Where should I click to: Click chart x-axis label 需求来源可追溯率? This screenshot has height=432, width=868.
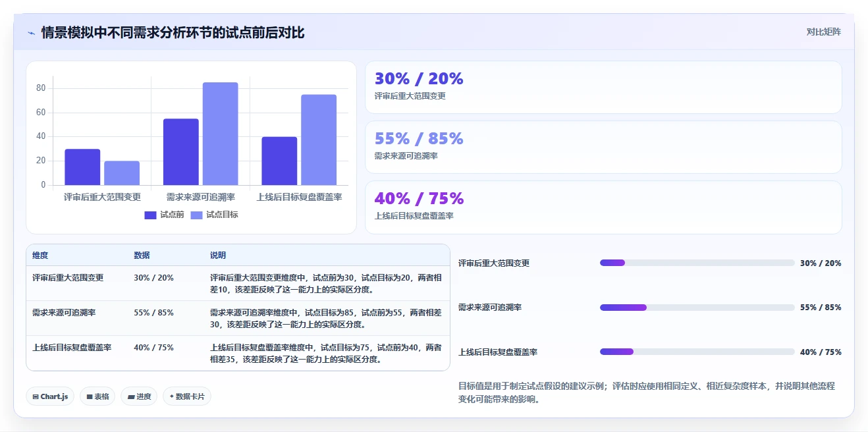[x=201, y=197]
